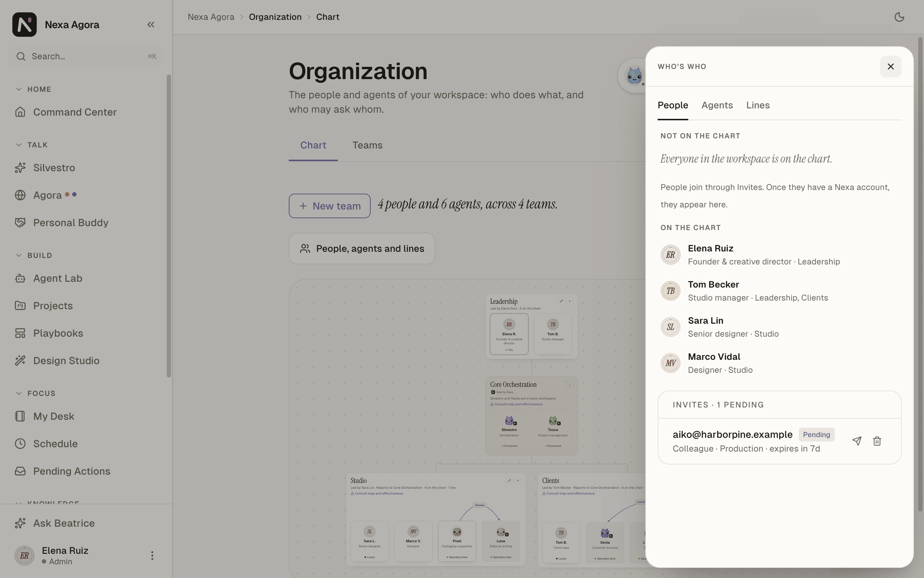Open Design Studio
924x578 pixels.
(x=86, y=361)
